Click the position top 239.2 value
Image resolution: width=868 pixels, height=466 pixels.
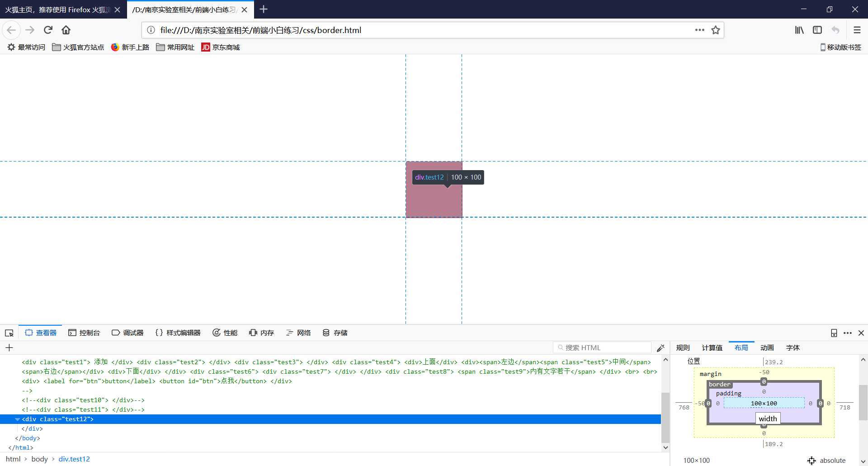774,362
